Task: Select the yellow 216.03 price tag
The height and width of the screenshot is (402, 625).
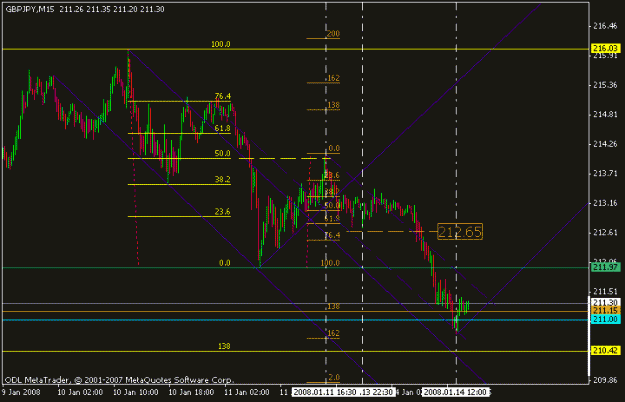Action: point(605,49)
